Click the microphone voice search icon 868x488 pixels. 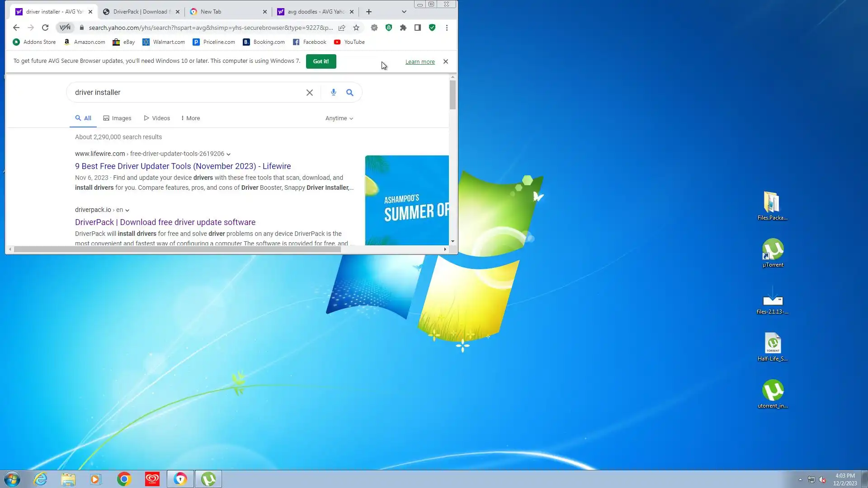(x=333, y=93)
